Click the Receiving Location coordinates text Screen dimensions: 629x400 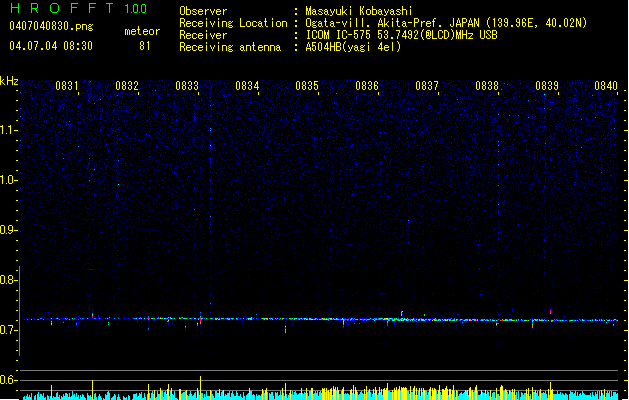coord(446,23)
